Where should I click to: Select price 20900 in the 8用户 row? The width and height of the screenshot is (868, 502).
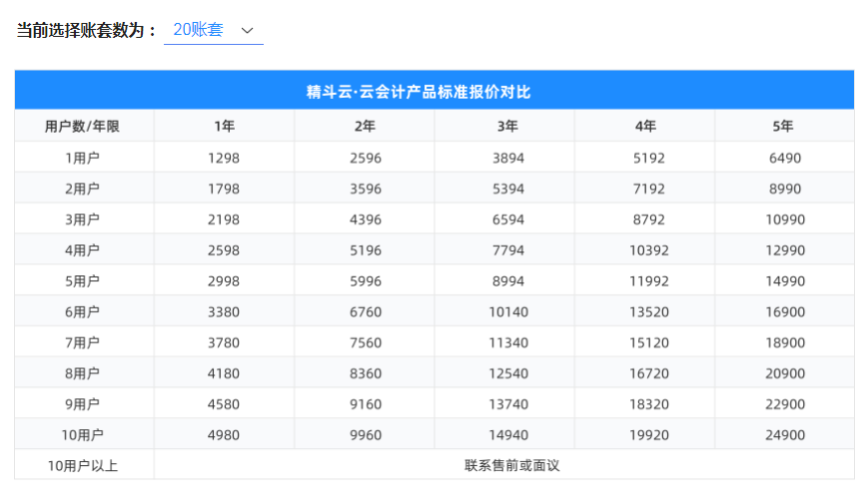[785, 373]
